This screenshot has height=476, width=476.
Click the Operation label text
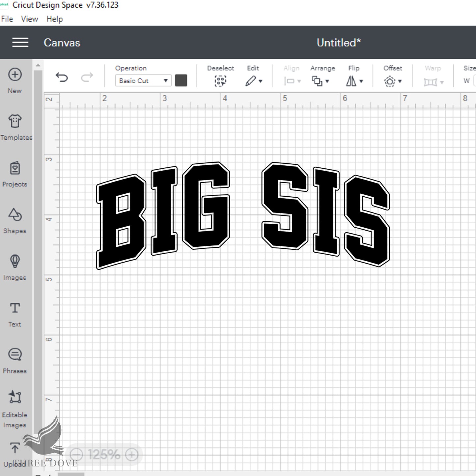pos(131,68)
